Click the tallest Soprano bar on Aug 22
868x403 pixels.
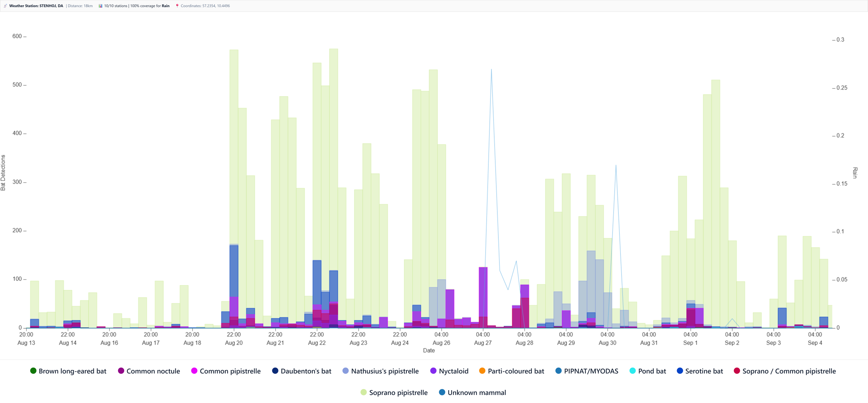[x=334, y=139]
